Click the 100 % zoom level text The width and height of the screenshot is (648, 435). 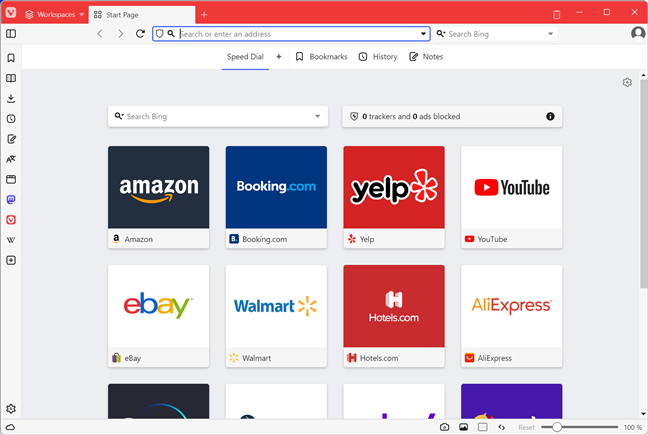pos(633,427)
